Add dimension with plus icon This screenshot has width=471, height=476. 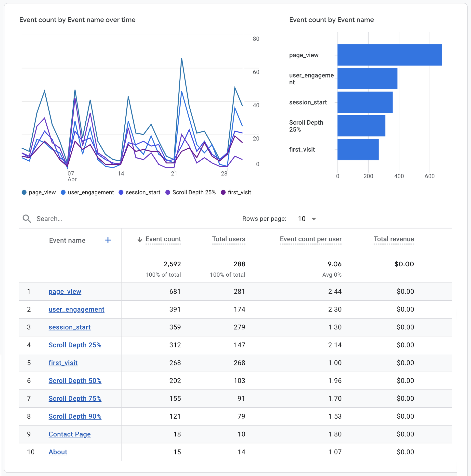(x=108, y=240)
